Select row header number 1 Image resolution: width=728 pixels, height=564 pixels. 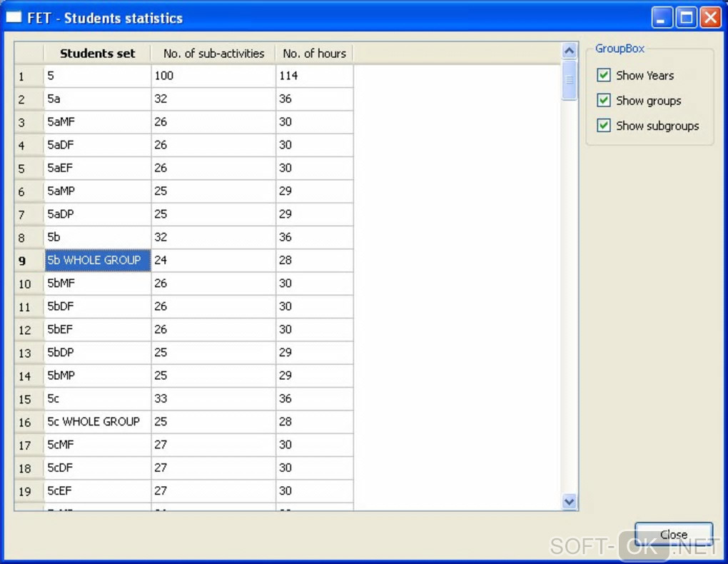(x=29, y=76)
